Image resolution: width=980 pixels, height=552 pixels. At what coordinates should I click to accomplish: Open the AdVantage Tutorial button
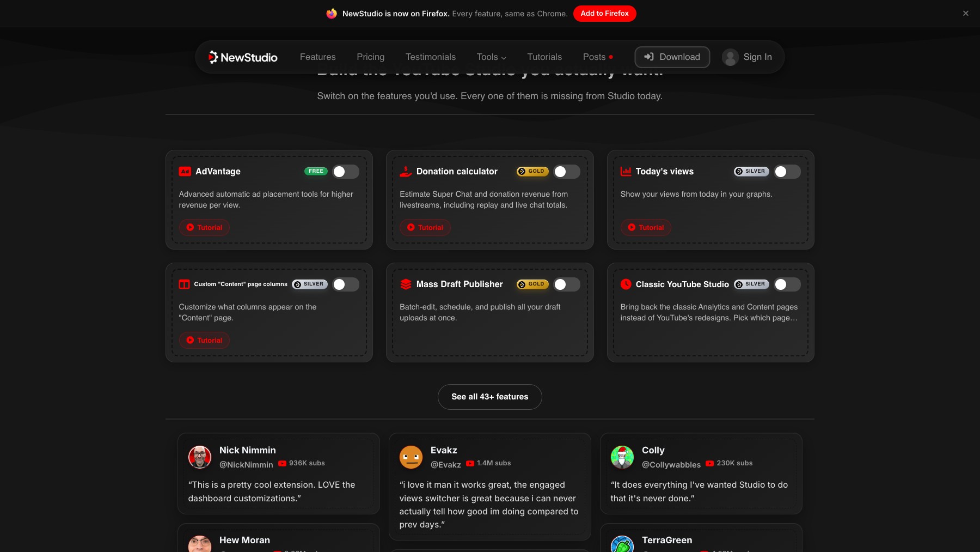[x=205, y=227]
